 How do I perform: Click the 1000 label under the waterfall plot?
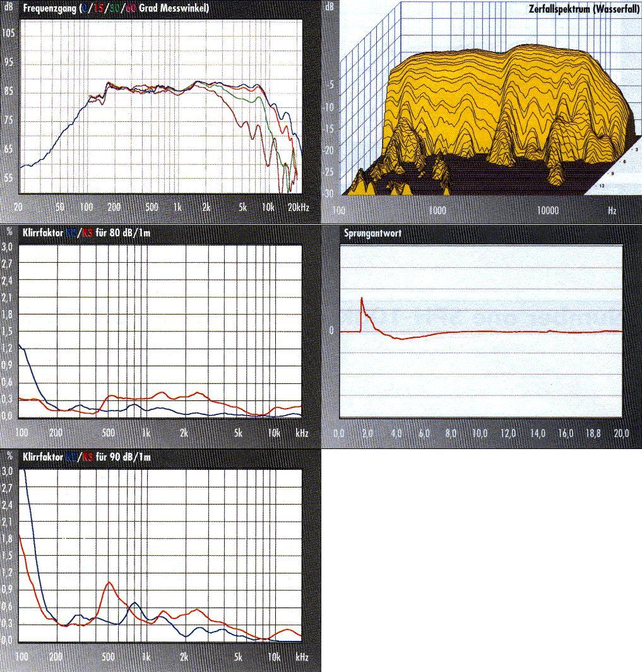(437, 210)
